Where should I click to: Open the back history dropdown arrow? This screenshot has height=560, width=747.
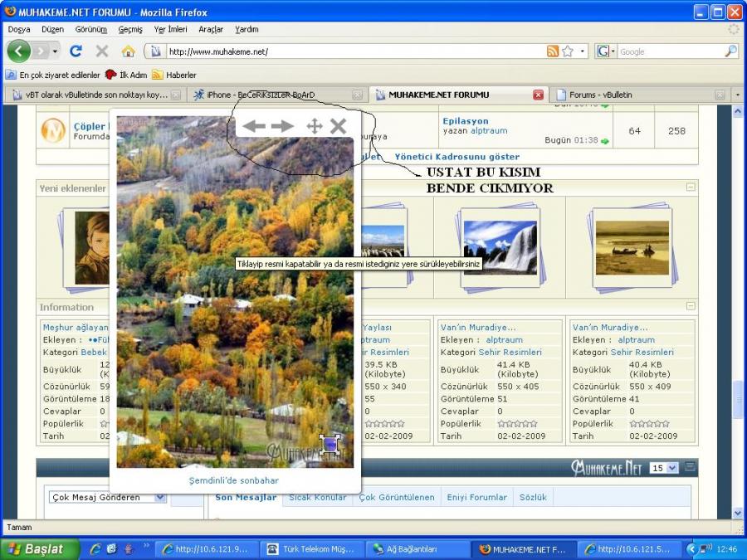click(x=56, y=51)
